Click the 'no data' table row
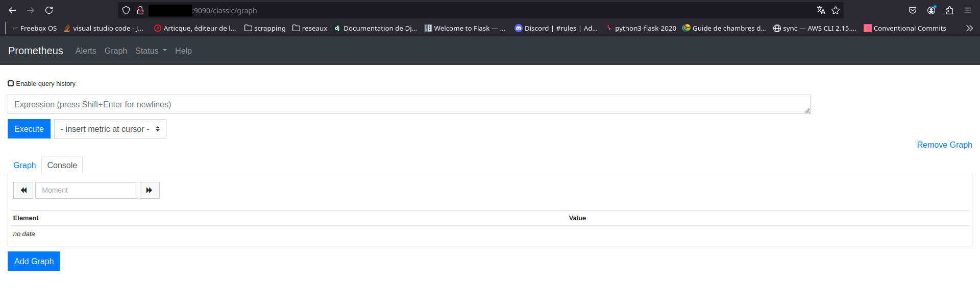This screenshot has width=980, height=301. click(x=490, y=234)
